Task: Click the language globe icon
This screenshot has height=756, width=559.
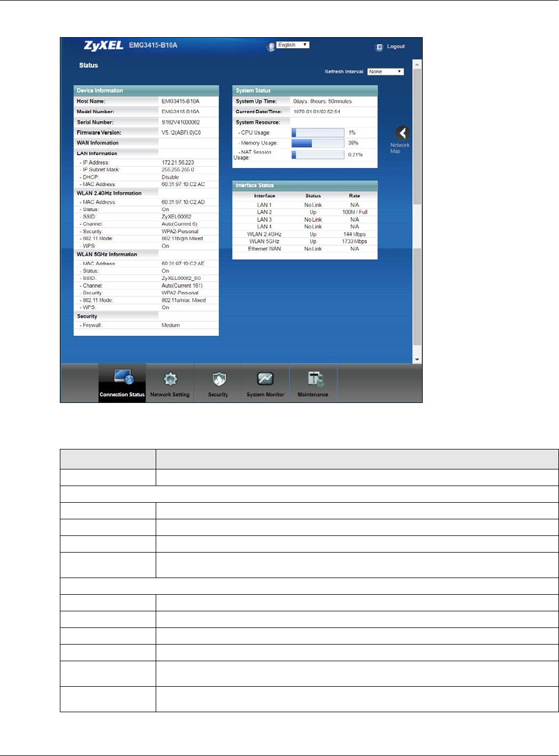Action: pos(271,47)
